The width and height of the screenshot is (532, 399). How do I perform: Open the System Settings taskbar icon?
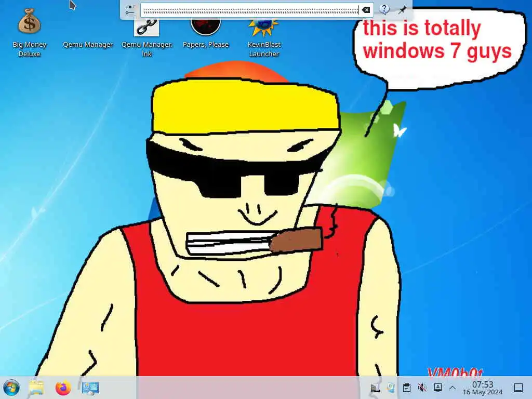tap(90, 388)
